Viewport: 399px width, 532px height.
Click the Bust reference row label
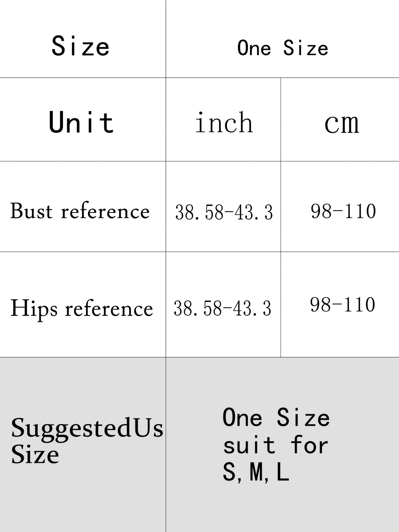(x=80, y=211)
